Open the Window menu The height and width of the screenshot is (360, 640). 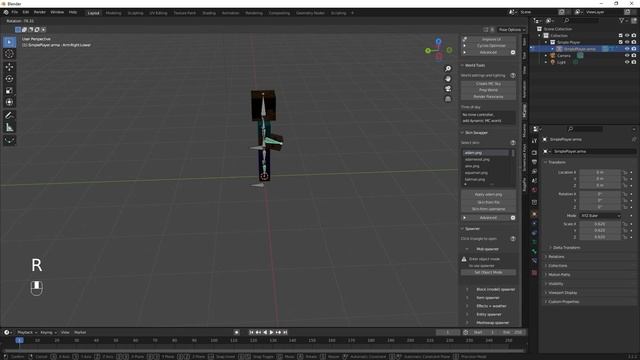point(57,13)
